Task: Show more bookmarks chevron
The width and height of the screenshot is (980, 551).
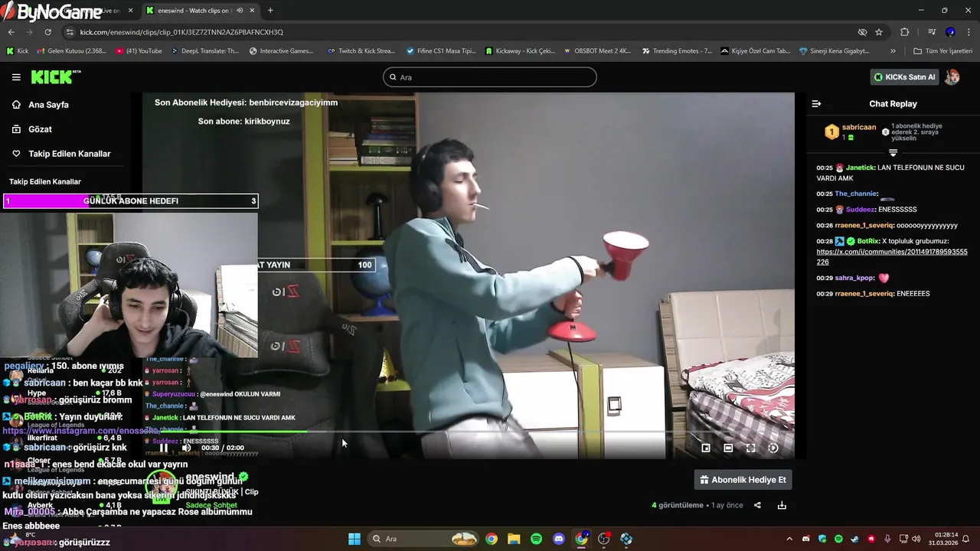Action: click(893, 51)
